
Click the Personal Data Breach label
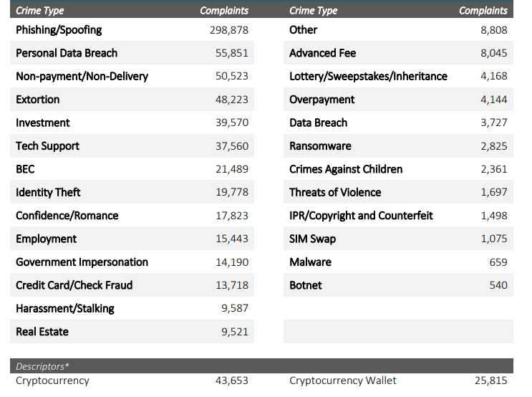[67, 53]
